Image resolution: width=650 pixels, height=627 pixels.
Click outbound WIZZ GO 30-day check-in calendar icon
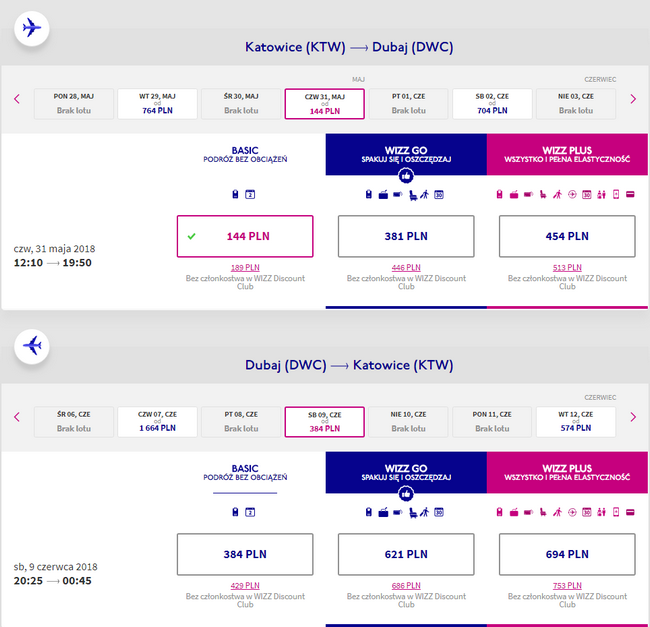tap(439, 194)
